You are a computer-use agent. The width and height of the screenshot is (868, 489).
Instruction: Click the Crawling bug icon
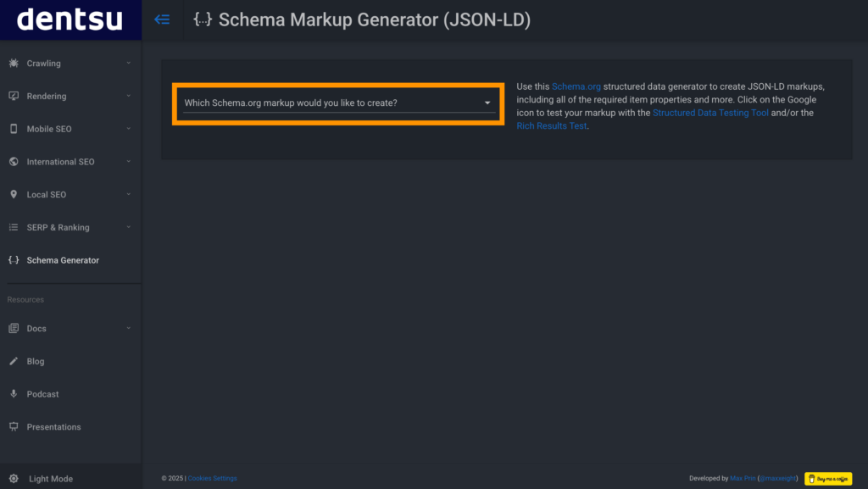coord(14,63)
